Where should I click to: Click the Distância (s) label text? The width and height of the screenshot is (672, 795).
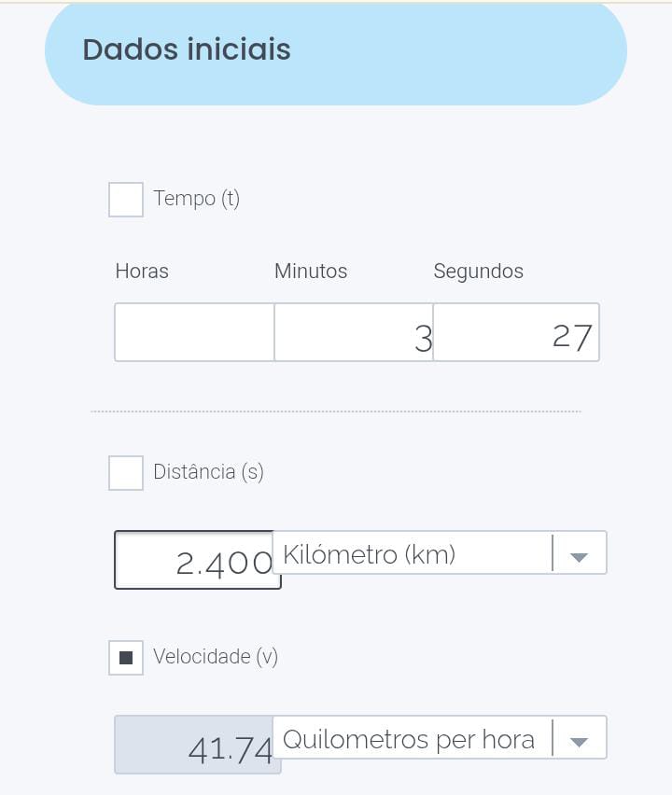click(x=208, y=472)
